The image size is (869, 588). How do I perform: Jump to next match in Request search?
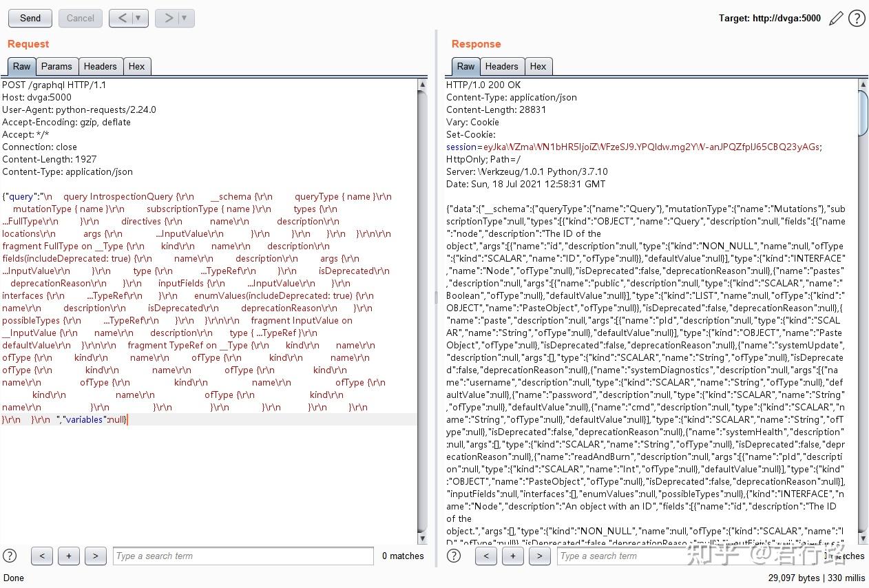pyautogui.click(x=96, y=556)
